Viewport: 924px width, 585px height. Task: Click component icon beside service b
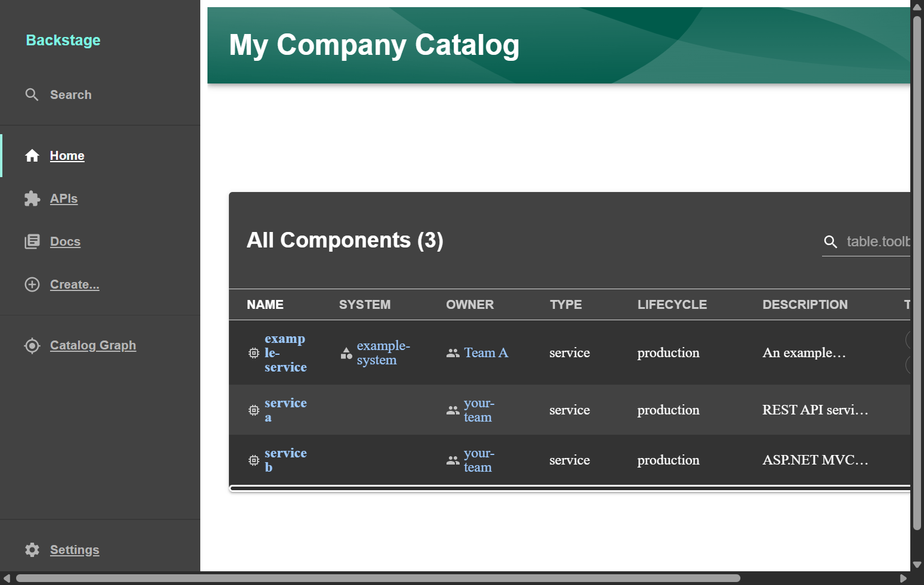coord(254,460)
